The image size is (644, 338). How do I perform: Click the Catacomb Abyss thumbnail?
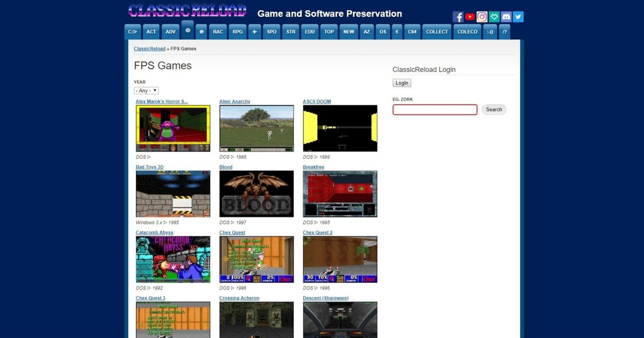click(173, 260)
